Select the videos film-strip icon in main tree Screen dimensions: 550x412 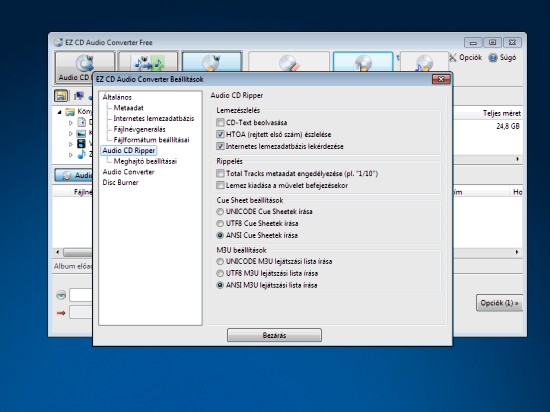pos(81,143)
